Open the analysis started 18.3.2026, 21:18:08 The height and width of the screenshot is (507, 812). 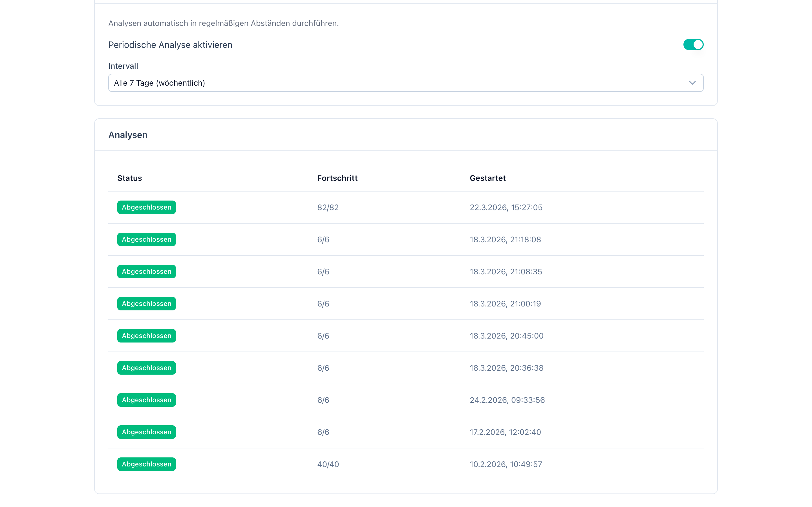click(x=505, y=239)
